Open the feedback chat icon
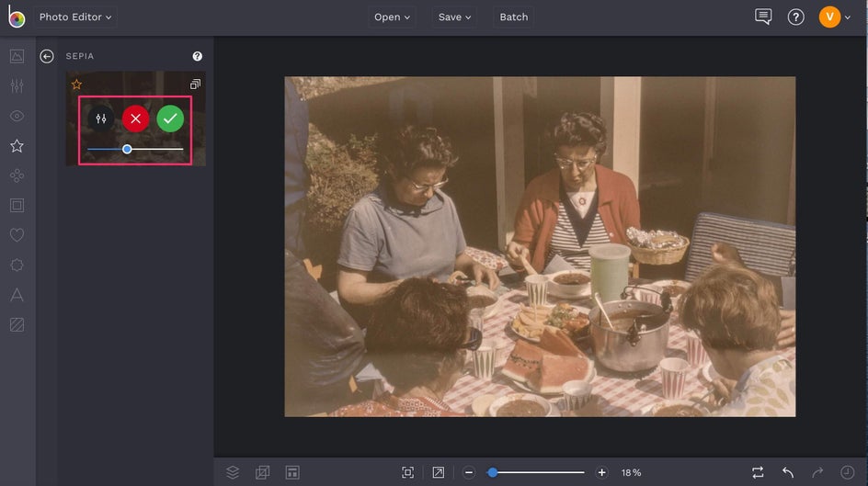 click(763, 17)
